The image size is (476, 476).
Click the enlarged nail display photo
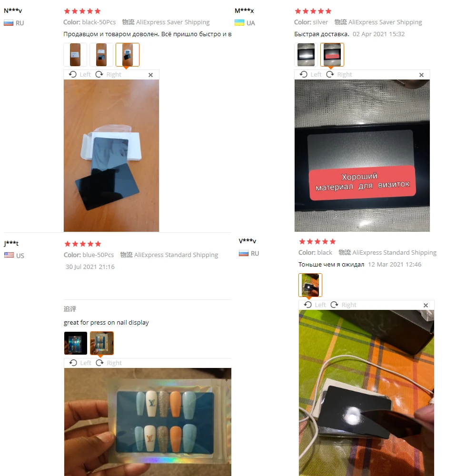(x=148, y=422)
